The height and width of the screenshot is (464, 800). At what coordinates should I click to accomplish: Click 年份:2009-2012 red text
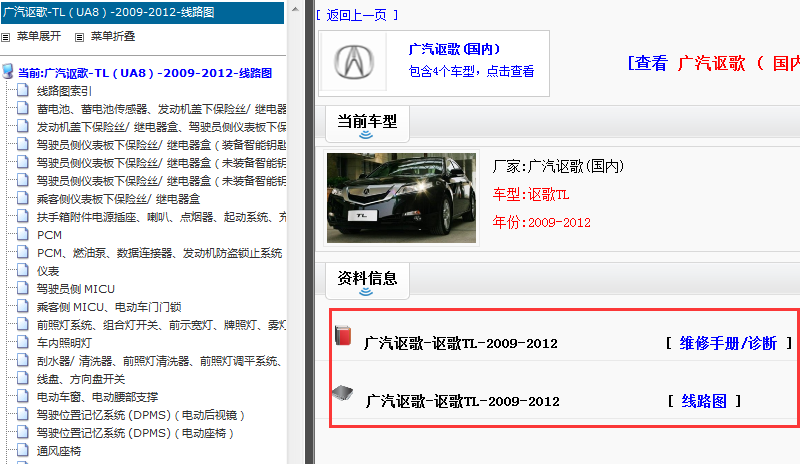542,222
